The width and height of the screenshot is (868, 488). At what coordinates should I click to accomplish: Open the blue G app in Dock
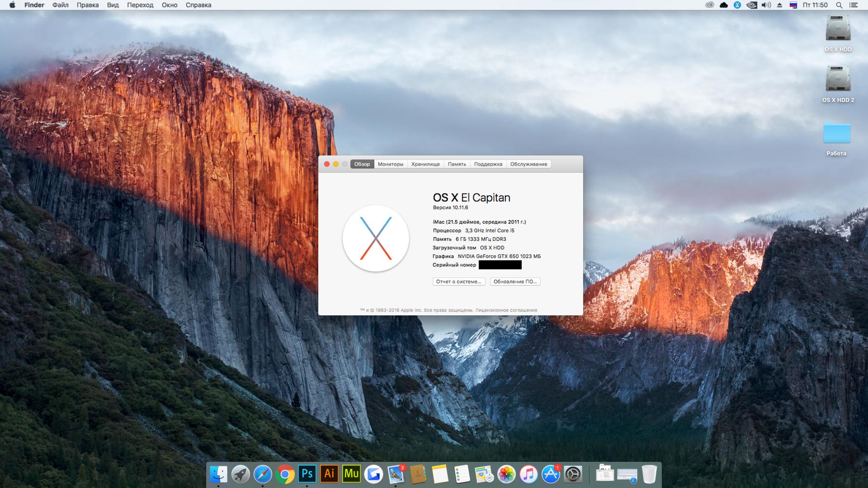pyautogui.click(x=374, y=474)
